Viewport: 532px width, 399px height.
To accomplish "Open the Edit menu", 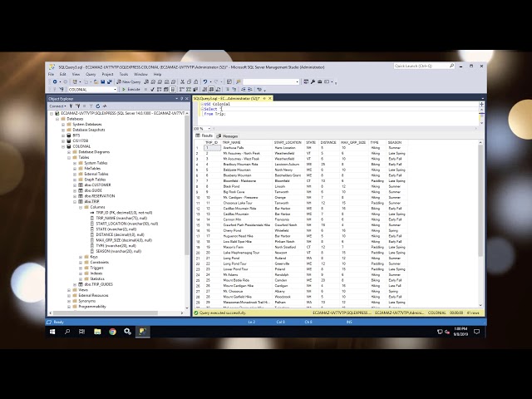I will (x=63, y=74).
